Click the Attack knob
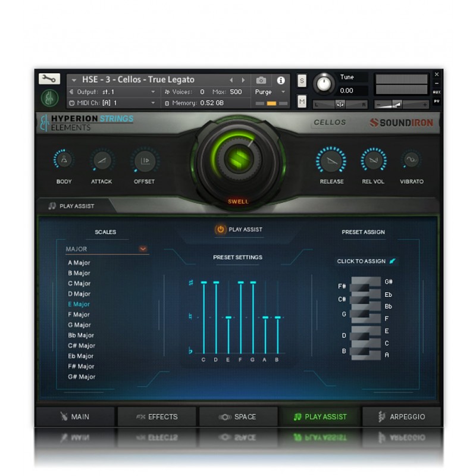The width and height of the screenshot is (476, 476). pyautogui.click(x=102, y=160)
